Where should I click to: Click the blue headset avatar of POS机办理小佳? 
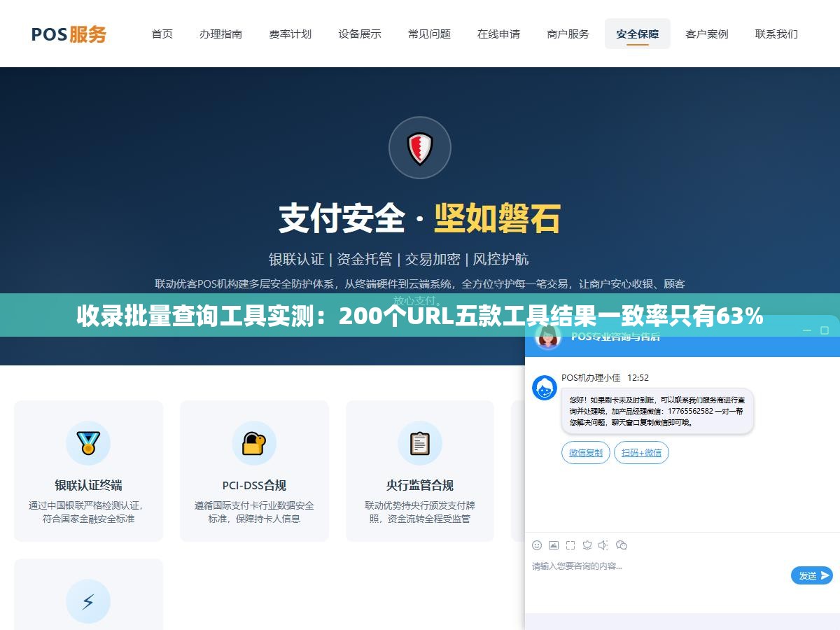point(545,388)
